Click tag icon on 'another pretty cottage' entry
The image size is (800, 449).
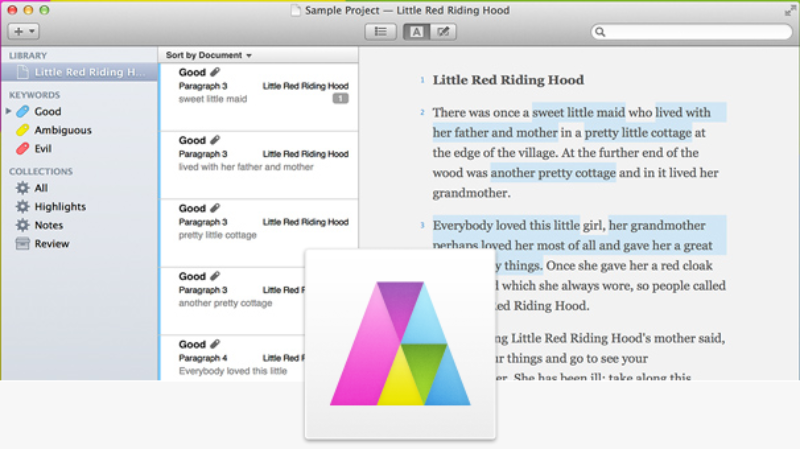pos(215,276)
